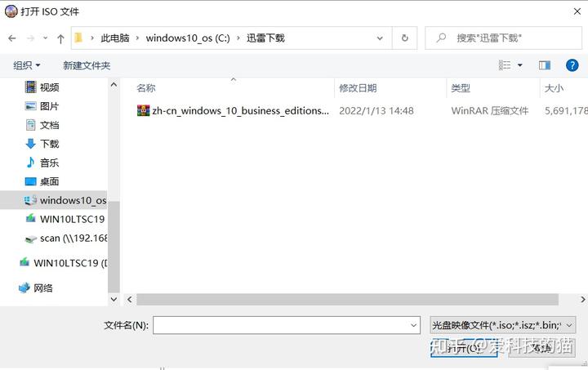Screen dimensions: 588x370
Task: Open the 组织 menu
Action: pyautogui.click(x=27, y=65)
